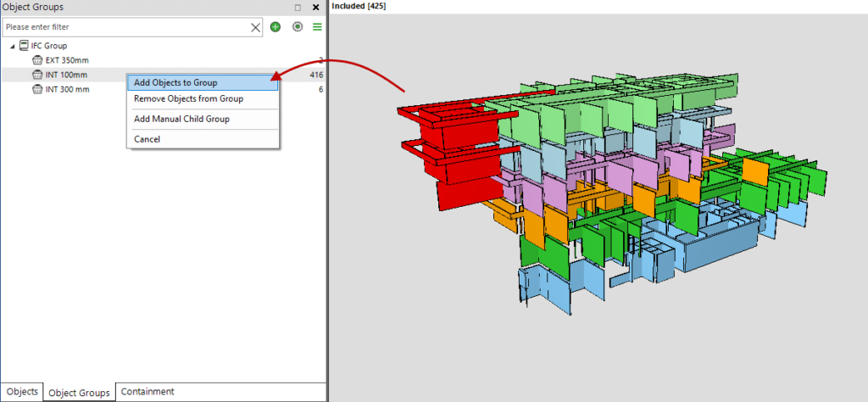This screenshot has width=868, height=402.
Task: Click the EXT 350mm basket icon
Action: point(37,60)
